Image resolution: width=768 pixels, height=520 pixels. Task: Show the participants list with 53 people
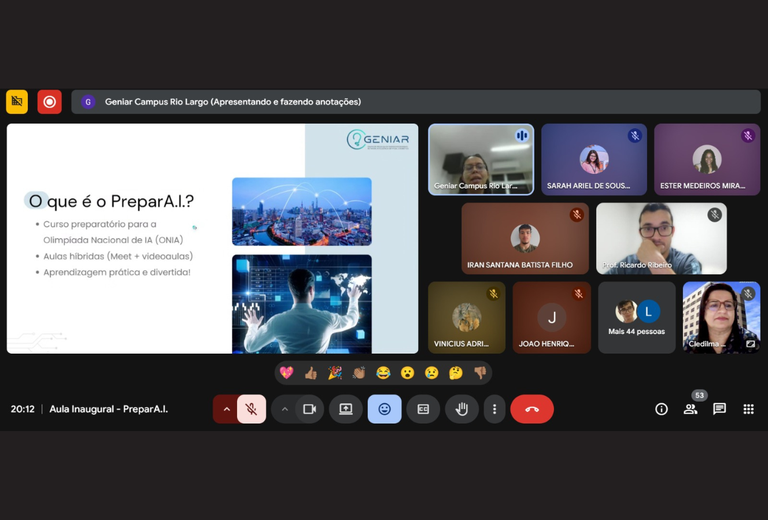(690, 409)
